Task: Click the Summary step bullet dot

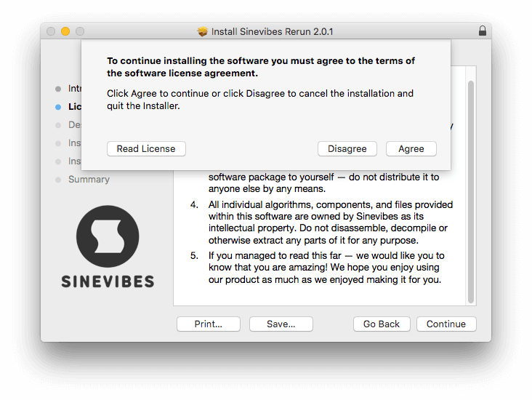Action: 58,180
